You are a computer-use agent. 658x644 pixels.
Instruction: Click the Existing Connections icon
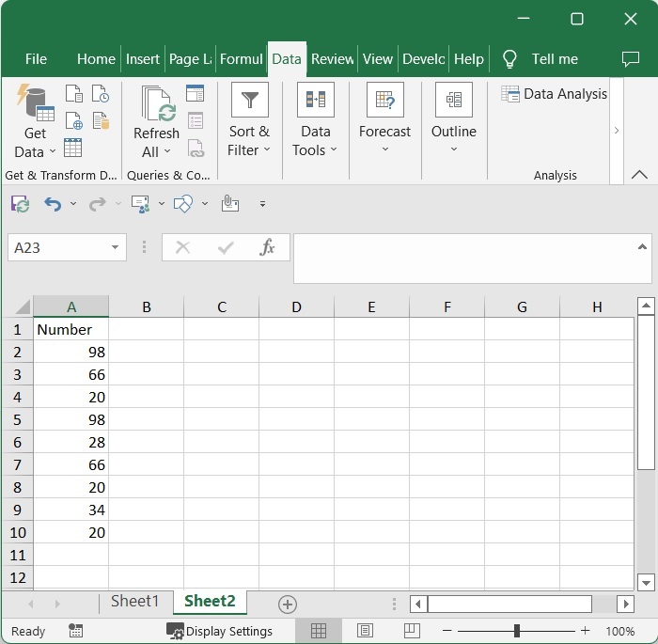(x=101, y=121)
